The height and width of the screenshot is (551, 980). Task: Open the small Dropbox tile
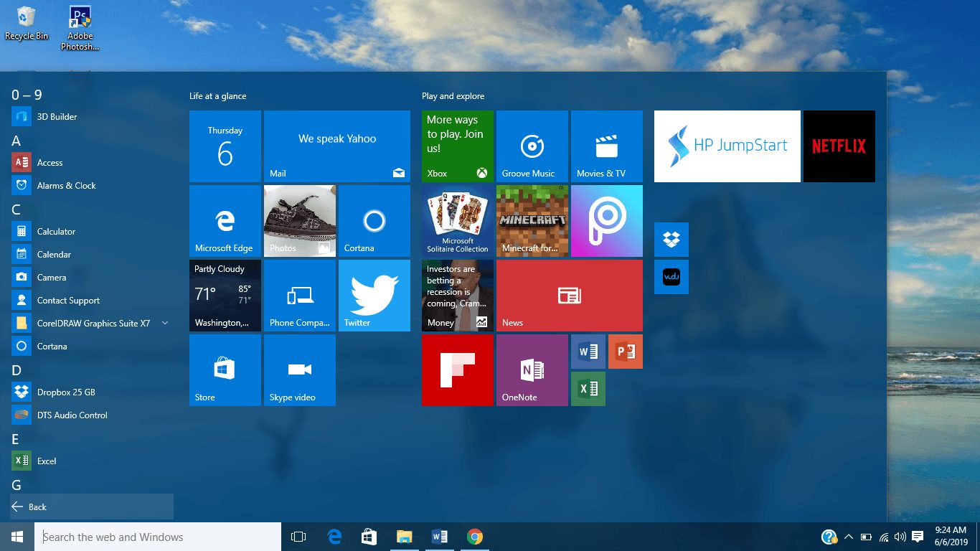click(x=672, y=240)
